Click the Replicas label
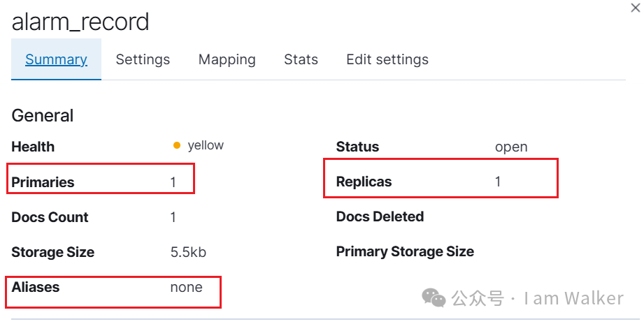 click(x=364, y=182)
